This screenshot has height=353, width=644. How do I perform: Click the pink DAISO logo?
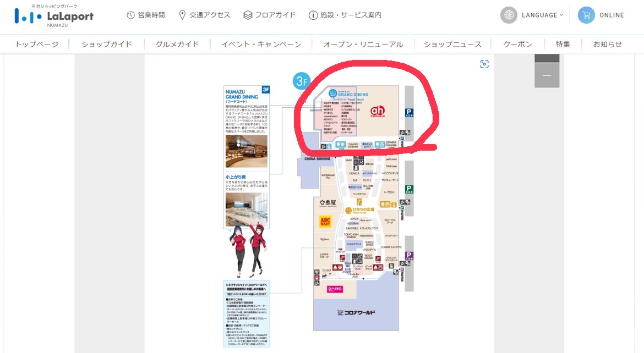tap(335, 289)
